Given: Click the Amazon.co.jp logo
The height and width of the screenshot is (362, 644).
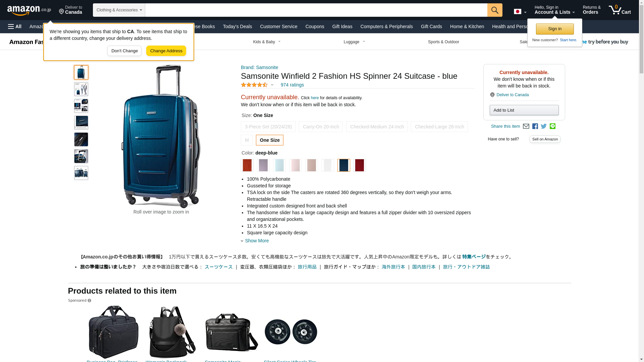Looking at the screenshot, I should (x=29, y=10).
